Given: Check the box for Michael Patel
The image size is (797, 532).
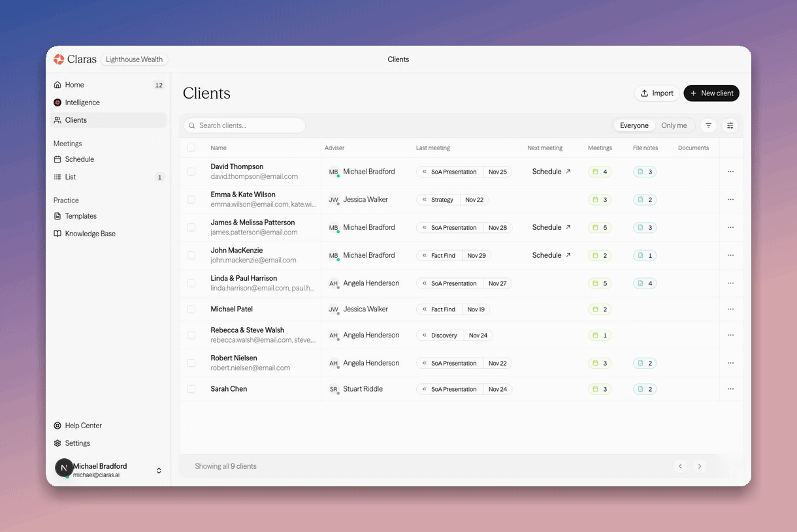Looking at the screenshot, I should (x=191, y=309).
